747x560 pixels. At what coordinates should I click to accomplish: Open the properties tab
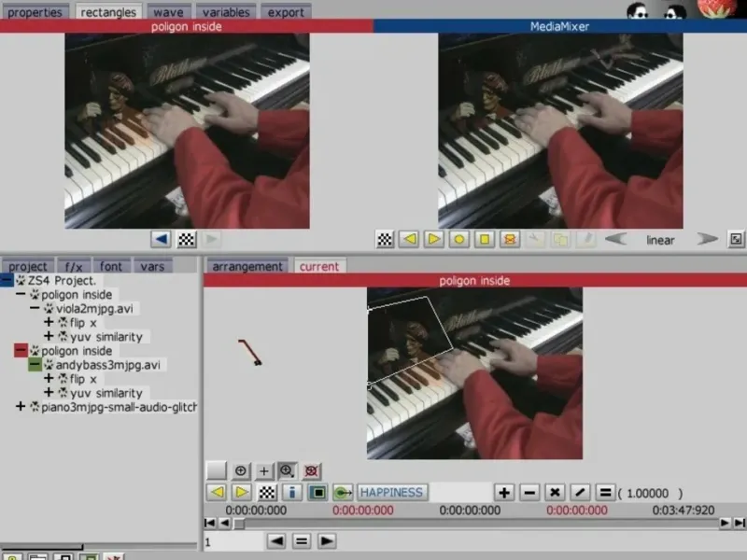pyautogui.click(x=35, y=12)
